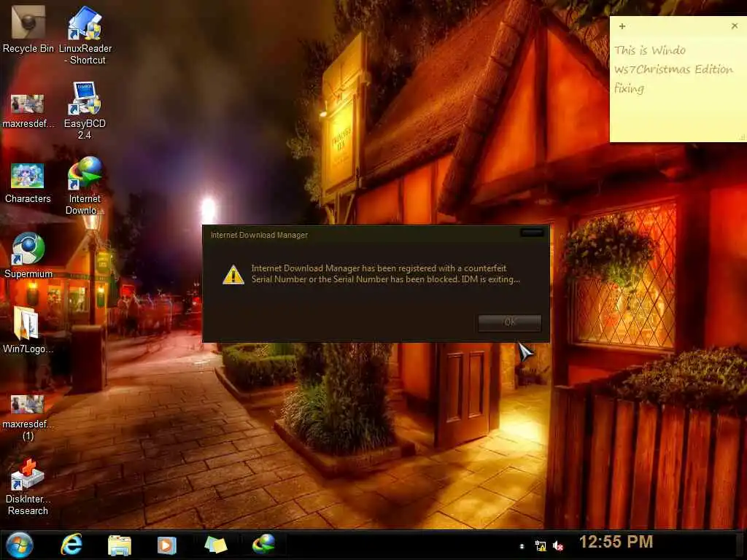Show hidden icons in system tray
This screenshot has width=747, height=560.
[x=522, y=546]
